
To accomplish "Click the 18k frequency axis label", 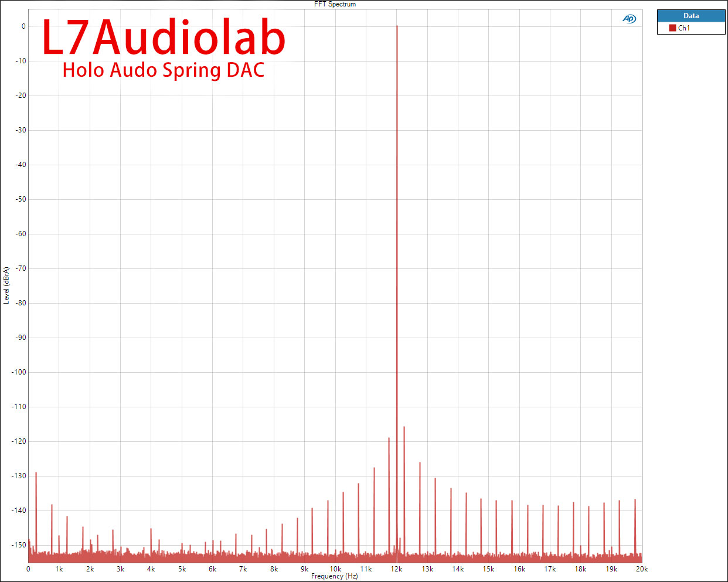I will (x=580, y=569).
